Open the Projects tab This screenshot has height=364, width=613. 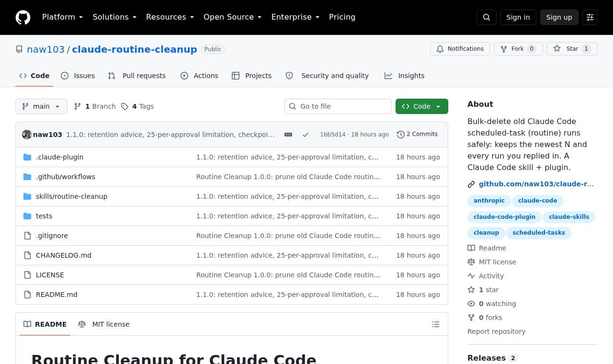251,76
